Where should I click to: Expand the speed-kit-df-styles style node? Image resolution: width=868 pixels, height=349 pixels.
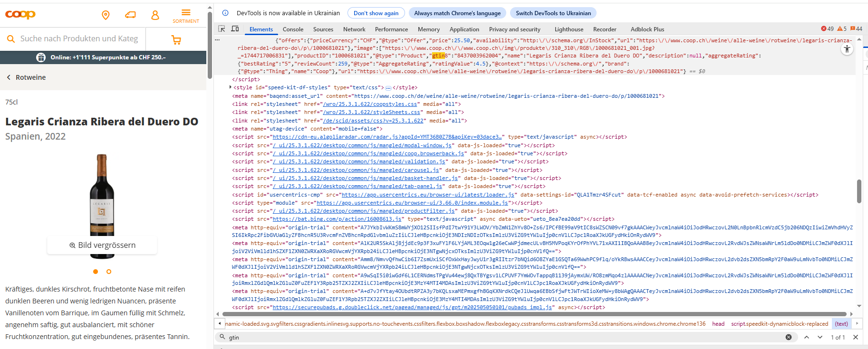point(231,87)
